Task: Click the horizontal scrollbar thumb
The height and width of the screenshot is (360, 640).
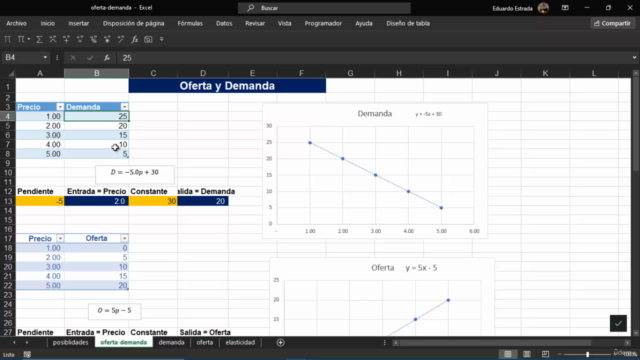Action: 495,342
